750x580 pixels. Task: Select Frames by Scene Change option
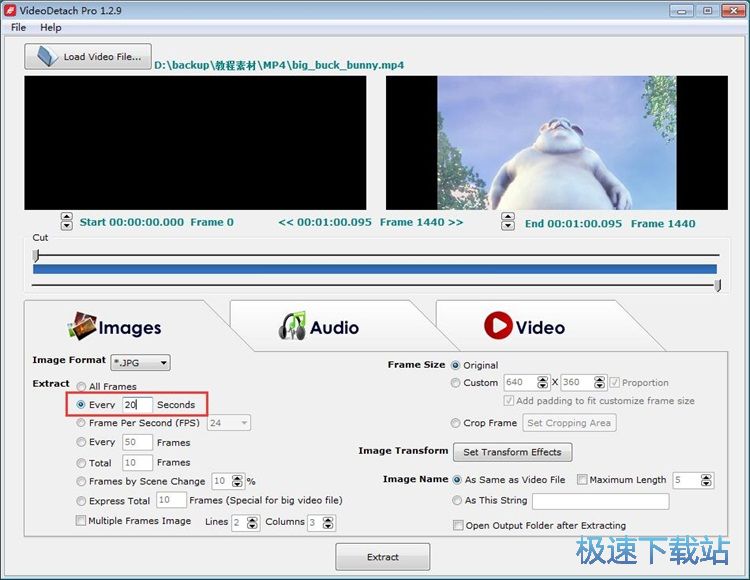pos(81,481)
